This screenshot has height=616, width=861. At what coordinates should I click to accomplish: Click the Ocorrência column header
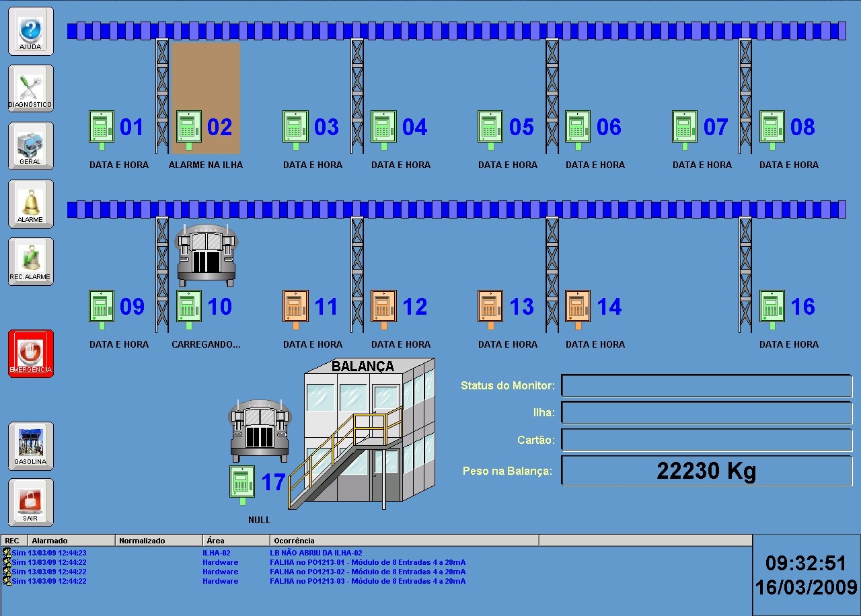point(405,541)
